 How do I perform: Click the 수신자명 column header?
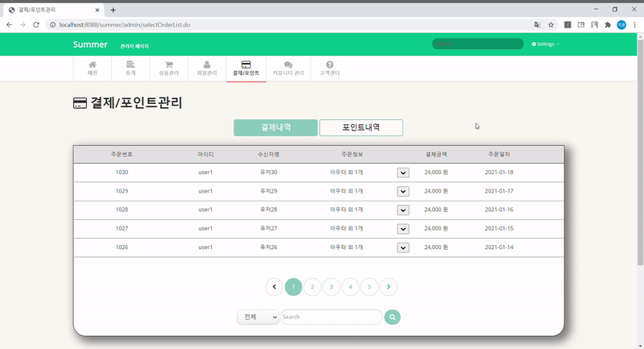269,154
